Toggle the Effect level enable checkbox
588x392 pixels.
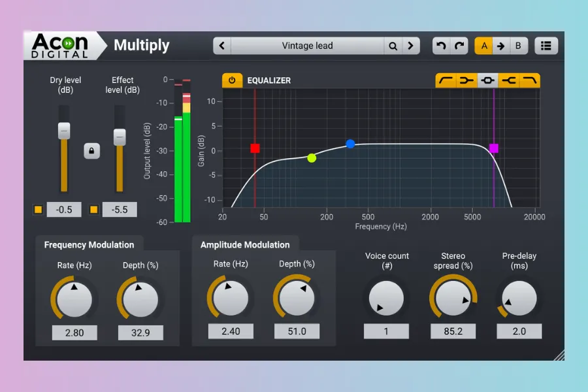point(94,210)
